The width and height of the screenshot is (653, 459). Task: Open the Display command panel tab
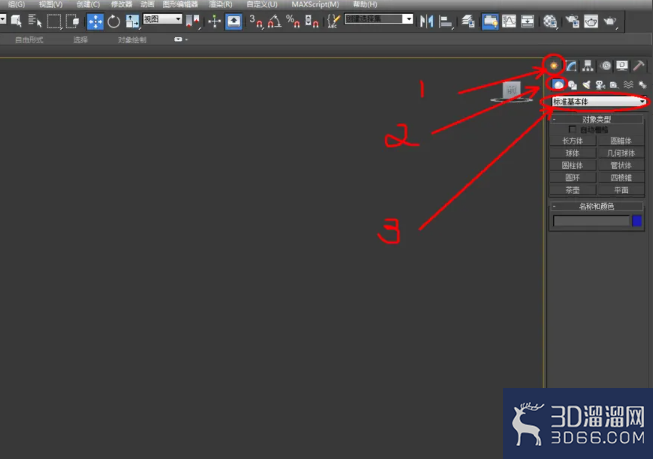point(622,65)
